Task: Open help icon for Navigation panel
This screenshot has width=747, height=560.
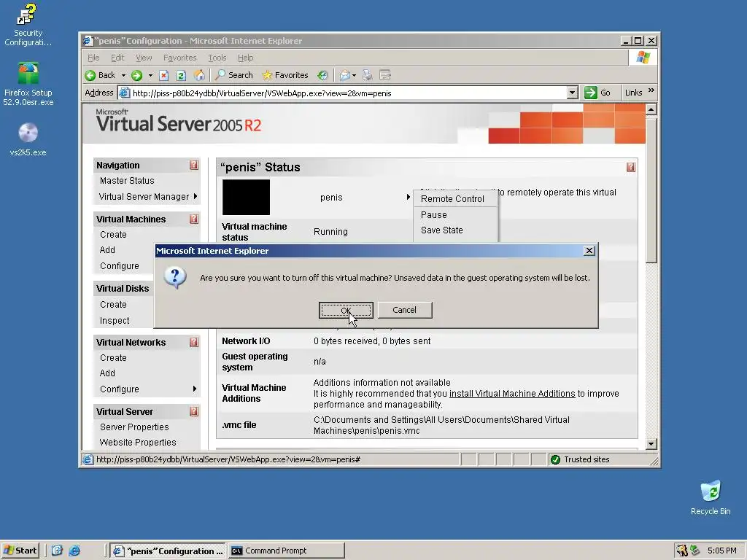Action: pos(194,166)
